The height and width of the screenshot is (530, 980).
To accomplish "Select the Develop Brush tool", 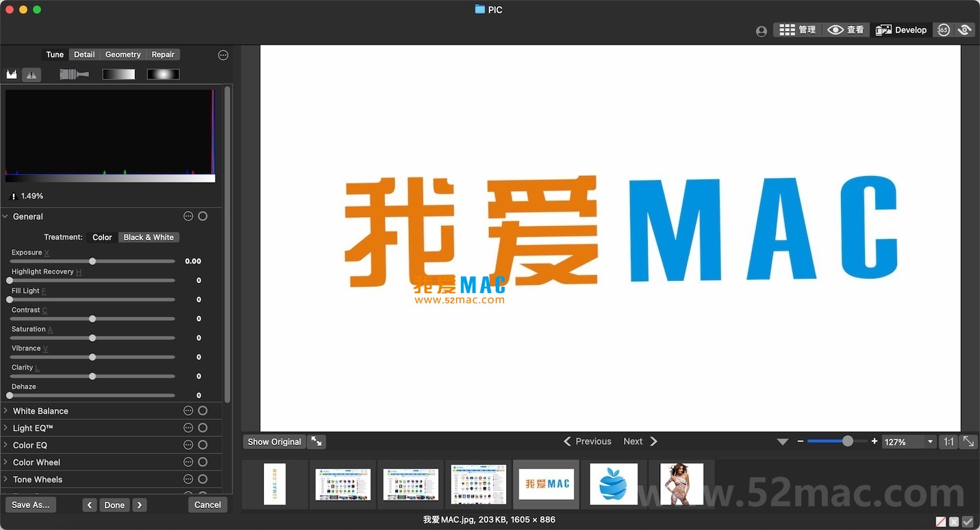I will pyautogui.click(x=74, y=74).
